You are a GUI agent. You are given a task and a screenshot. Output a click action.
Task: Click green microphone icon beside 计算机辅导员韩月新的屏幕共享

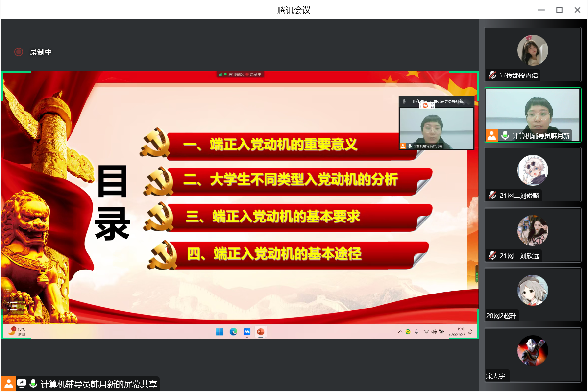pyautogui.click(x=33, y=384)
